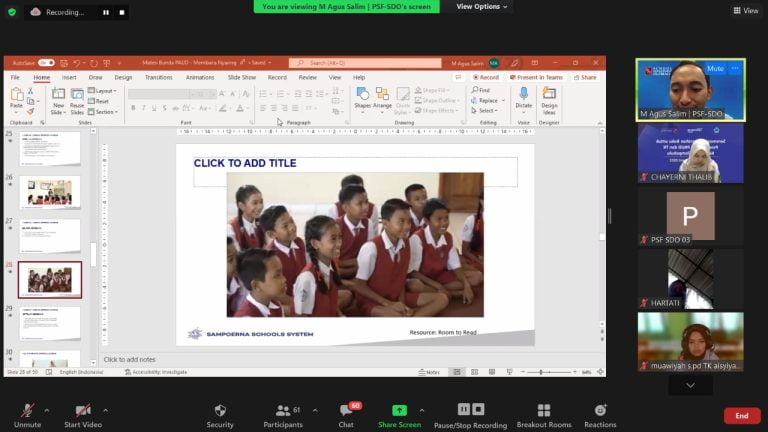Open the Participants panel

(x=283, y=416)
